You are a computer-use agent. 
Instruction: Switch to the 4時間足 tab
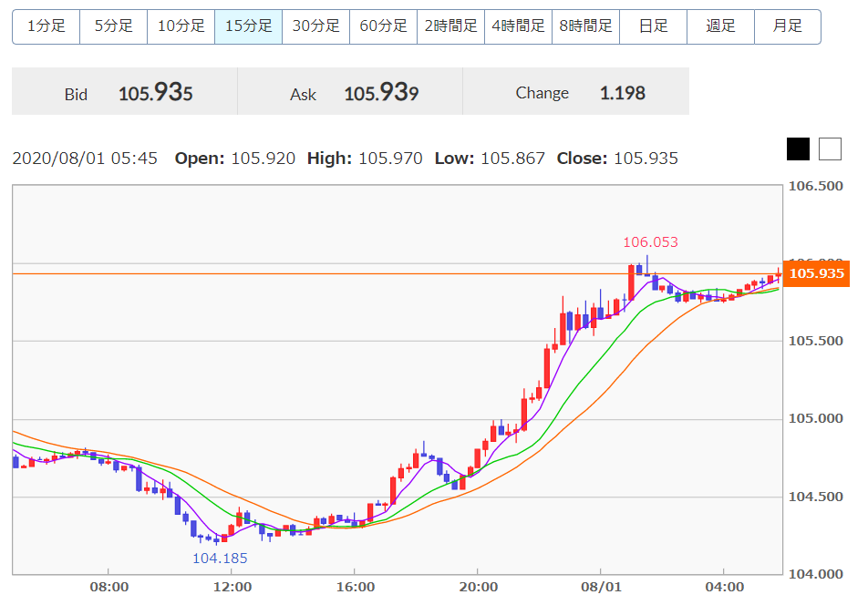click(518, 26)
